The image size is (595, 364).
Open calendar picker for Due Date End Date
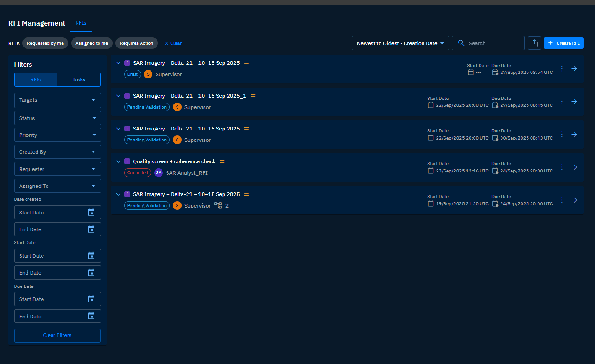91,317
